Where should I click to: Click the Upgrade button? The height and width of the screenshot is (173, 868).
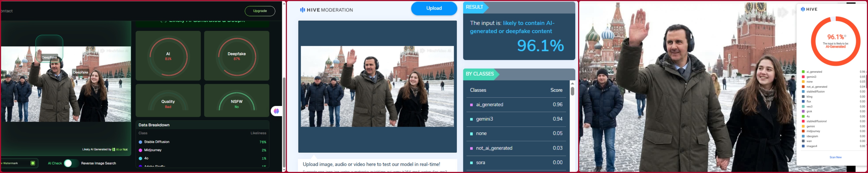(x=260, y=11)
